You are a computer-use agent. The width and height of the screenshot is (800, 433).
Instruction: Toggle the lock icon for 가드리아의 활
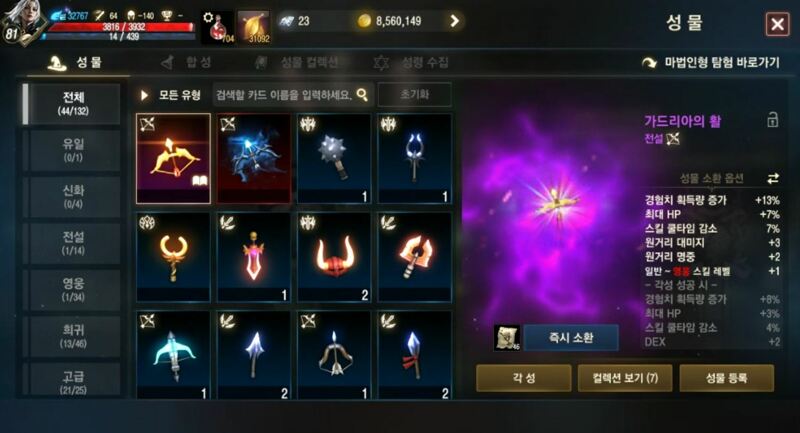(772, 120)
